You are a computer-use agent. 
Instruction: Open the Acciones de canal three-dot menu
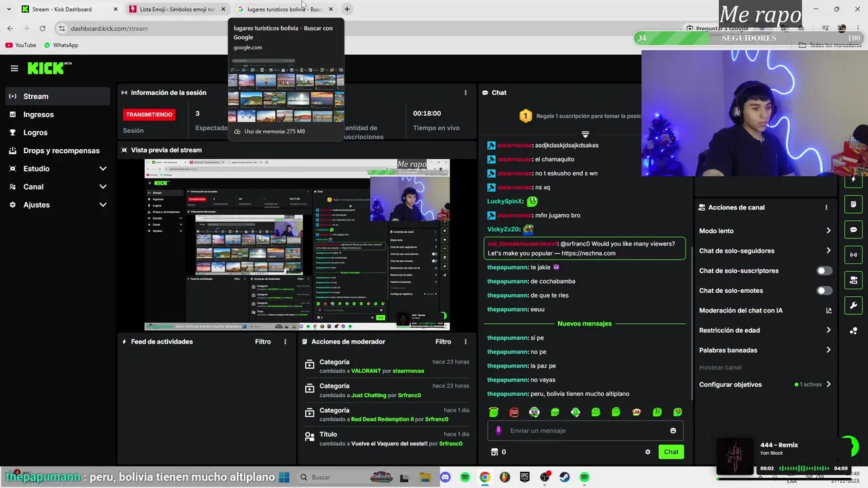(826, 207)
